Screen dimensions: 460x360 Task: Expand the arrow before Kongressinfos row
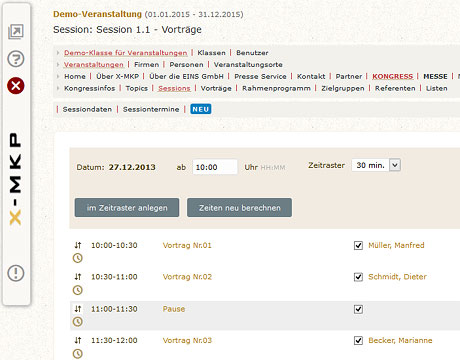58,88
